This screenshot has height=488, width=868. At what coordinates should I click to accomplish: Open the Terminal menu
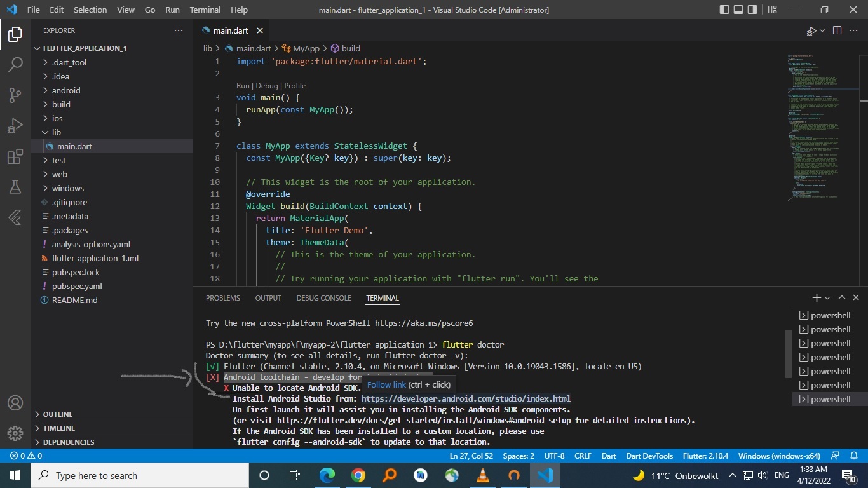[205, 10]
